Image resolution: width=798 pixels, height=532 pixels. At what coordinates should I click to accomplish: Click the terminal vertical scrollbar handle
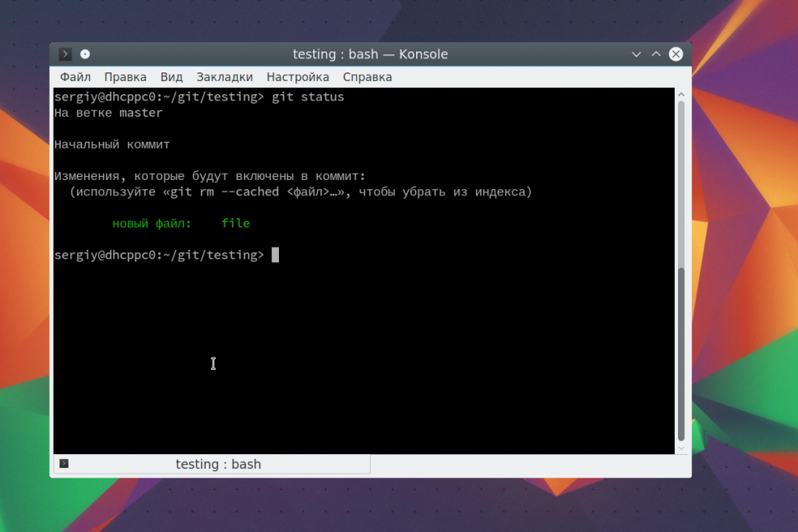pos(681,354)
